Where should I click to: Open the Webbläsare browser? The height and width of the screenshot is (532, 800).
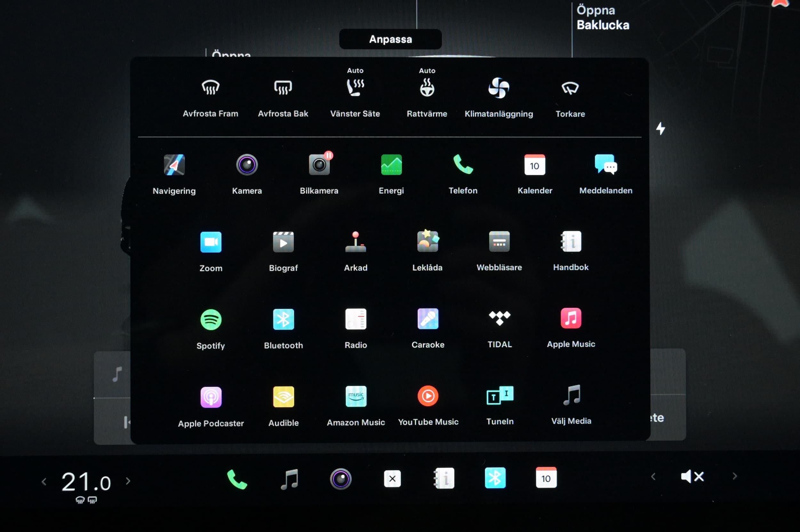(x=499, y=242)
